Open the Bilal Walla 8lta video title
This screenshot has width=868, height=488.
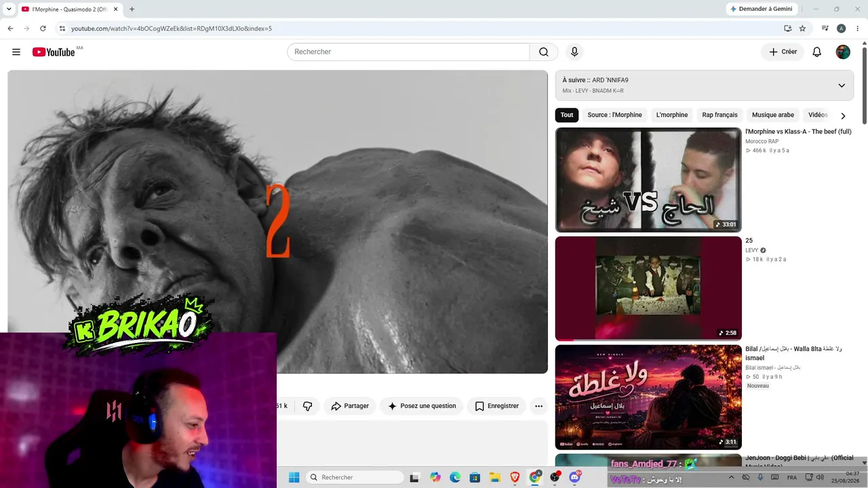pos(793,353)
